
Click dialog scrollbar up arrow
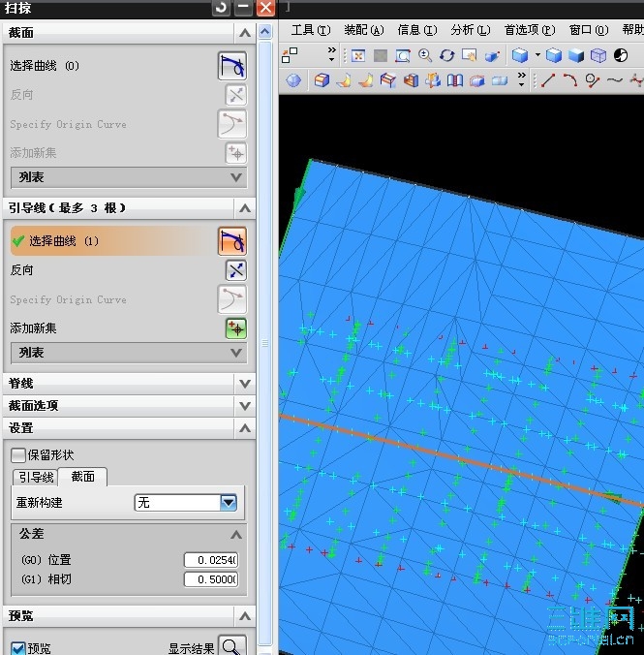264,32
